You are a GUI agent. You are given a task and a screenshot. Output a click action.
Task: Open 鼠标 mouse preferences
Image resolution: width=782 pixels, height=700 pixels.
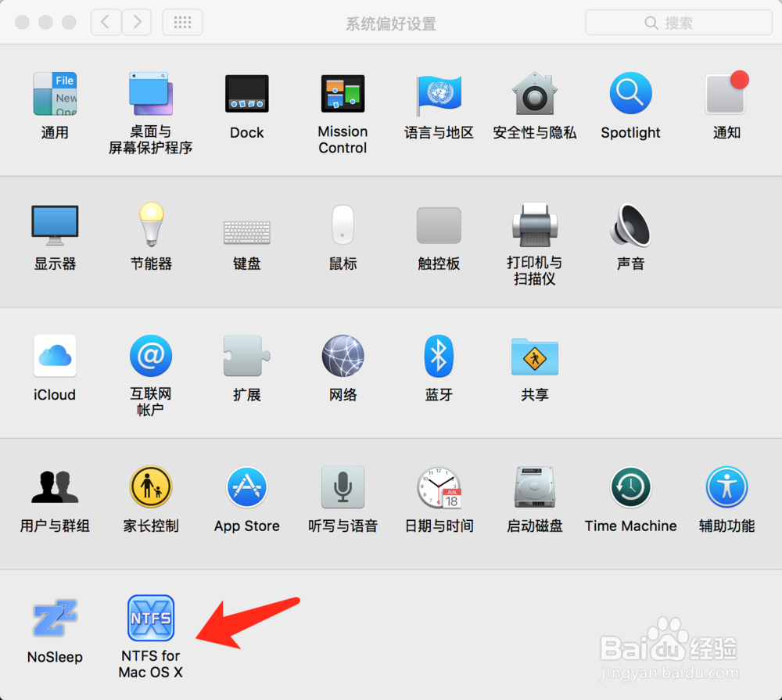[x=343, y=225]
